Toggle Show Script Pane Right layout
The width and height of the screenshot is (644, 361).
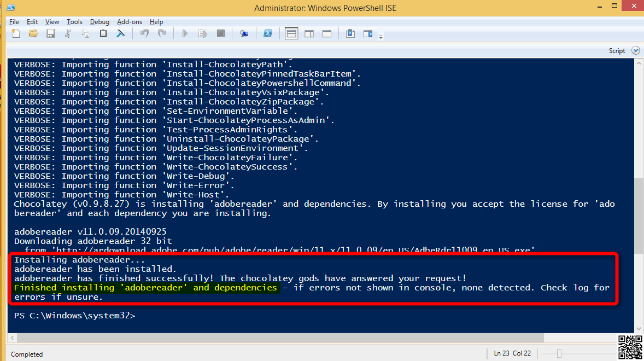pyautogui.click(x=309, y=34)
